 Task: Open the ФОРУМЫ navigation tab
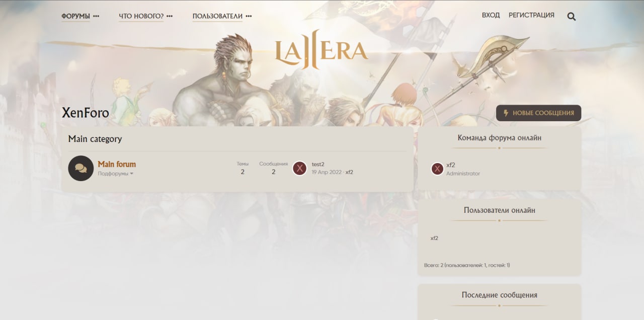tap(75, 16)
